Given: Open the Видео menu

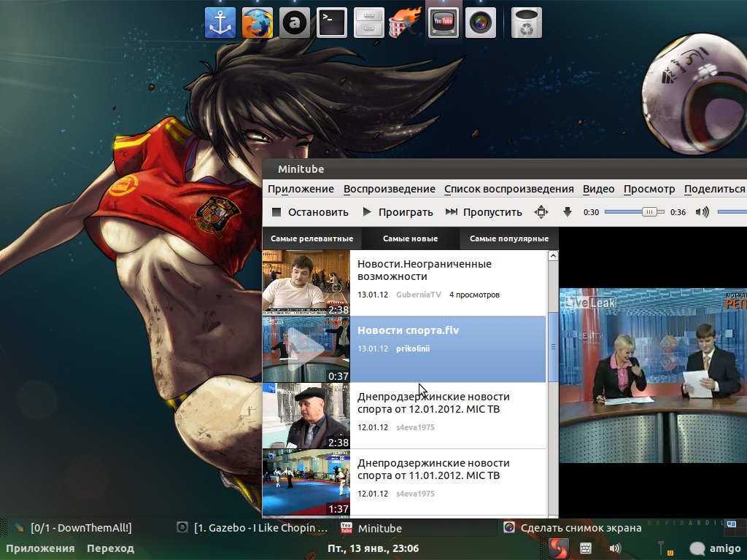Looking at the screenshot, I should click(598, 189).
